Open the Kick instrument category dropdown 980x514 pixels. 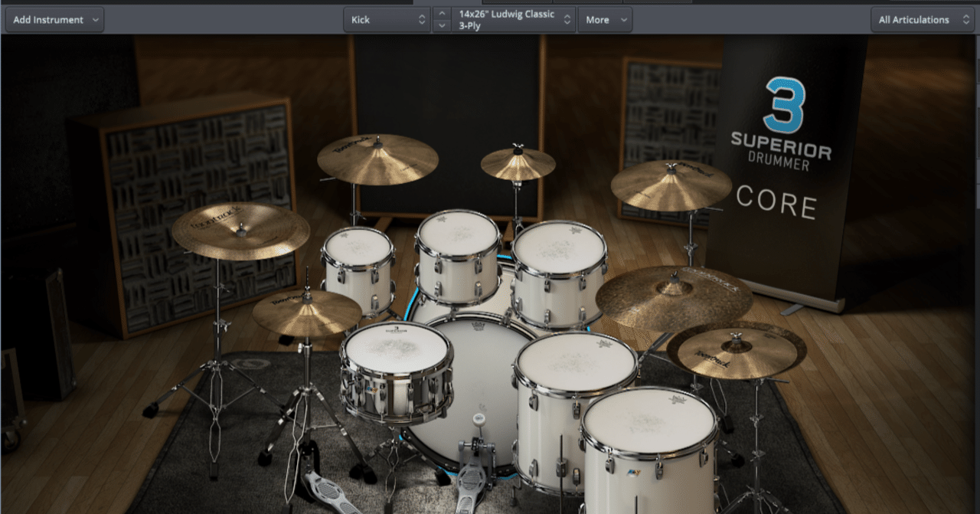coord(387,20)
